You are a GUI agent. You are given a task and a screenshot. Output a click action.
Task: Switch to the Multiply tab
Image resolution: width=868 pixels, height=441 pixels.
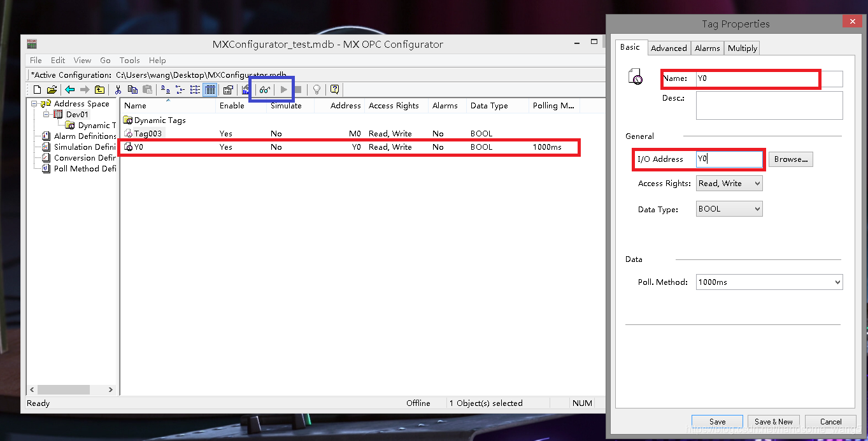[743, 48]
